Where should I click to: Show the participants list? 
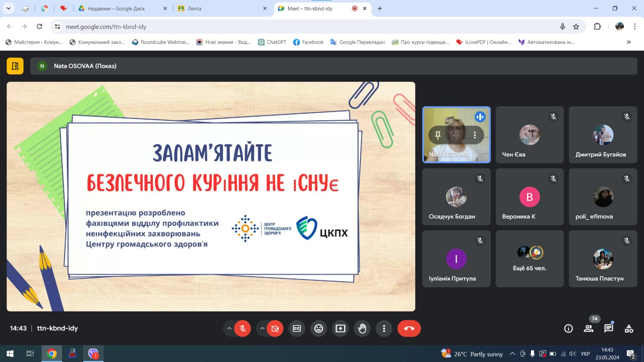tap(588, 329)
